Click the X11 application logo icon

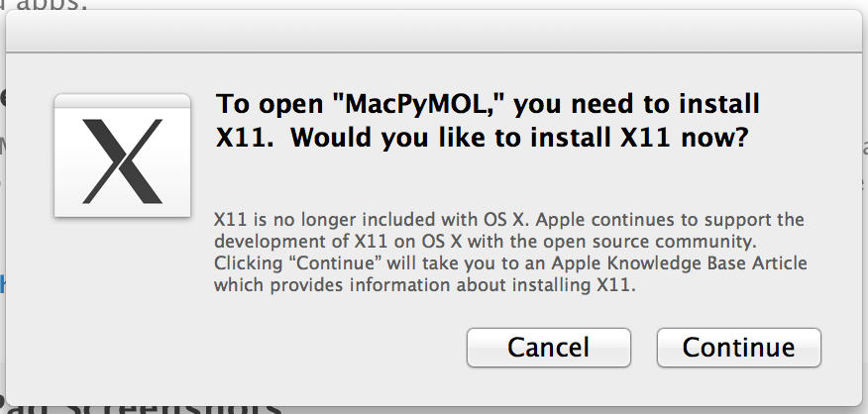[x=122, y=155]
